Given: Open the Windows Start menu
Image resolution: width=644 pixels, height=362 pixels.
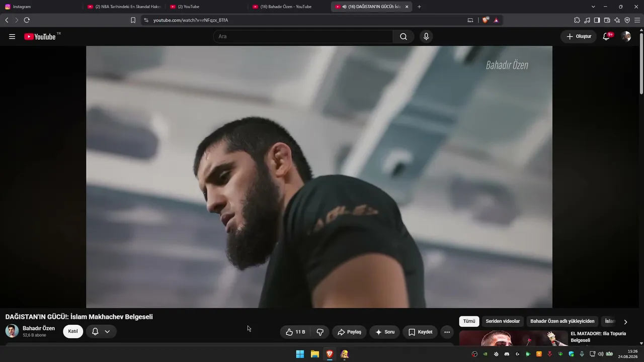Looking at the screenshot, I should point(300,354).
